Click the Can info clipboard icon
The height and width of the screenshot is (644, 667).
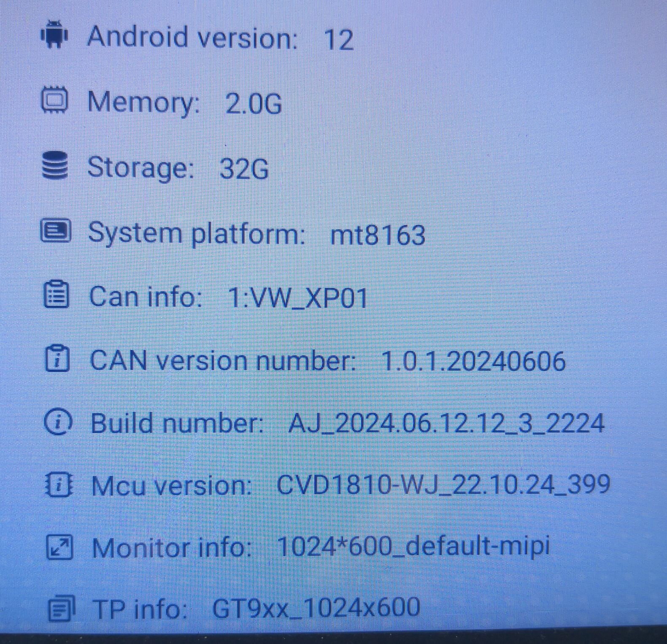tap(56, 295)
